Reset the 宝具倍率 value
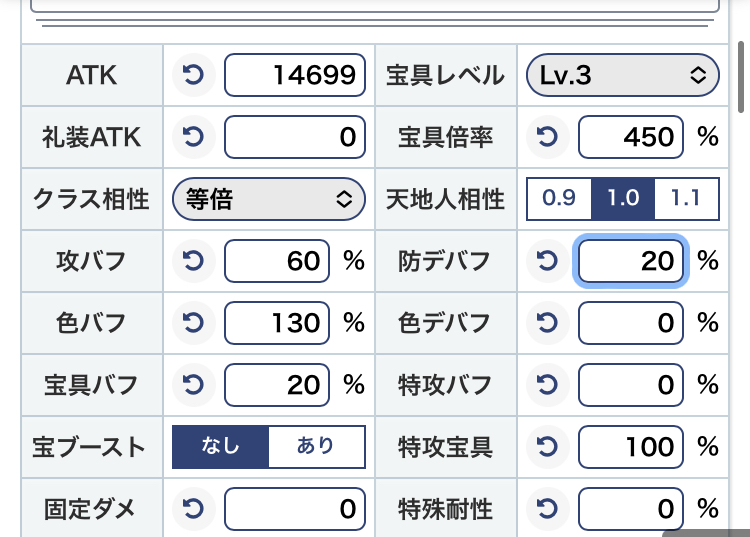The height and width of the screenshot is (537, 750). click(547, 137)
